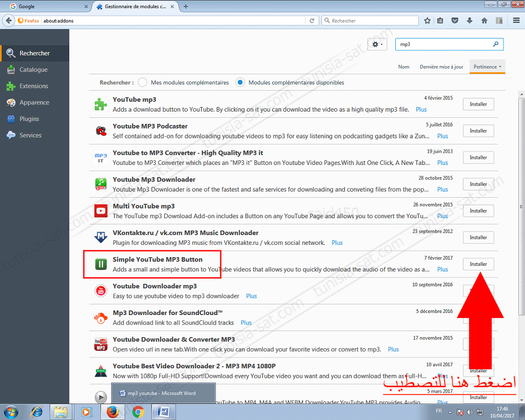Viewport: 525px width, 420px height.
Task: Install Youtube to MP3 Converter
Action: click(478, 158)
